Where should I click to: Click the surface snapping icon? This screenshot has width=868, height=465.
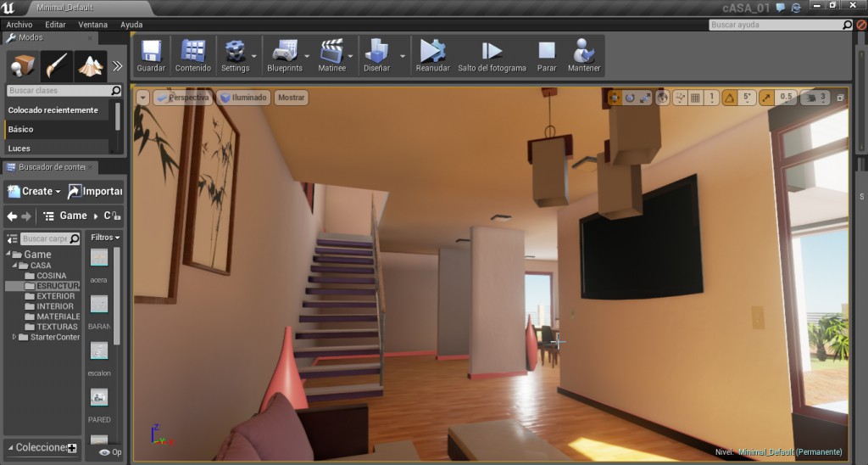680,98
